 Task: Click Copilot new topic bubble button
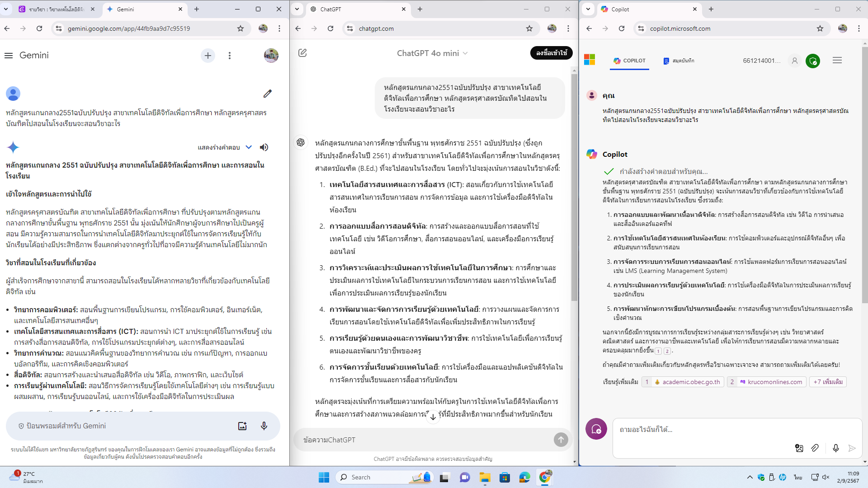click(x=596, y=429)
